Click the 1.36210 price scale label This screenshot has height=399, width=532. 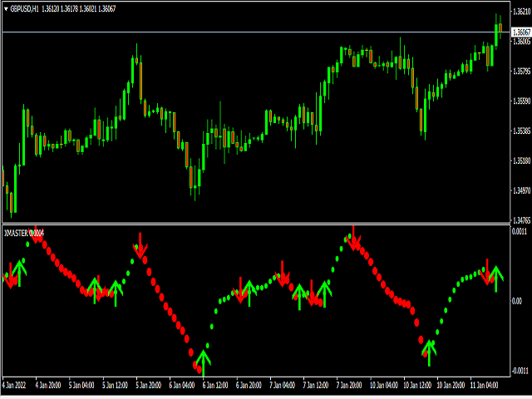click(522, 12)
